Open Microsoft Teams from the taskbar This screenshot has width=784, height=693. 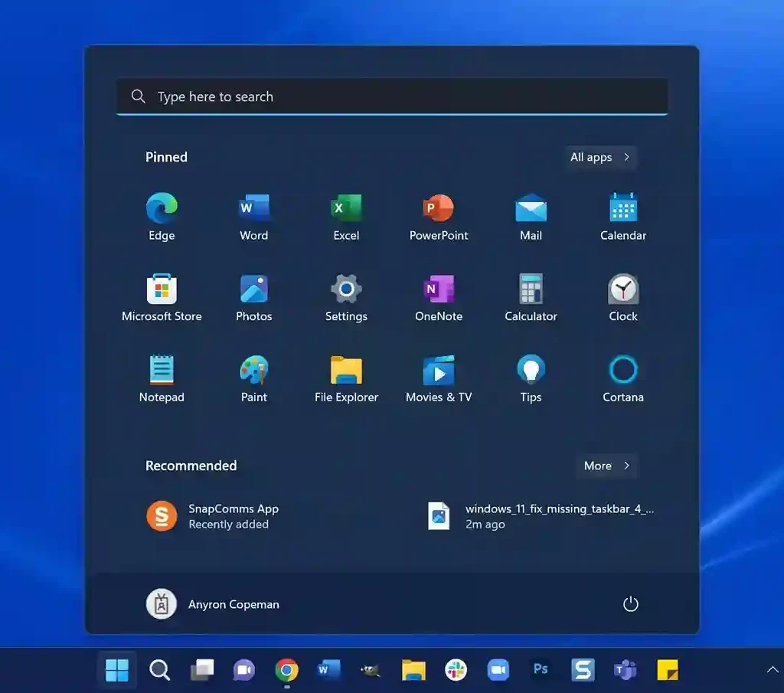(x=625, y=669)
